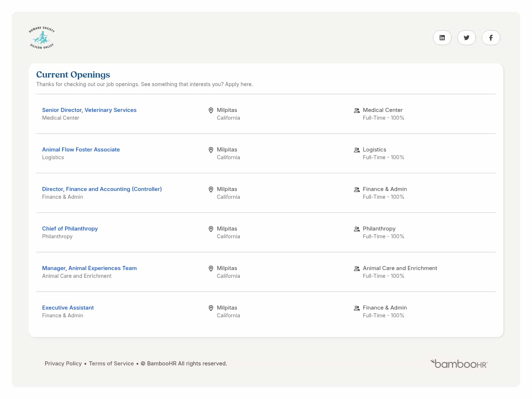This screenshot has width=532, height=399.
Task: Click 'Full-Time - 100%' in Philanthropy row
Action: [383, 236]
